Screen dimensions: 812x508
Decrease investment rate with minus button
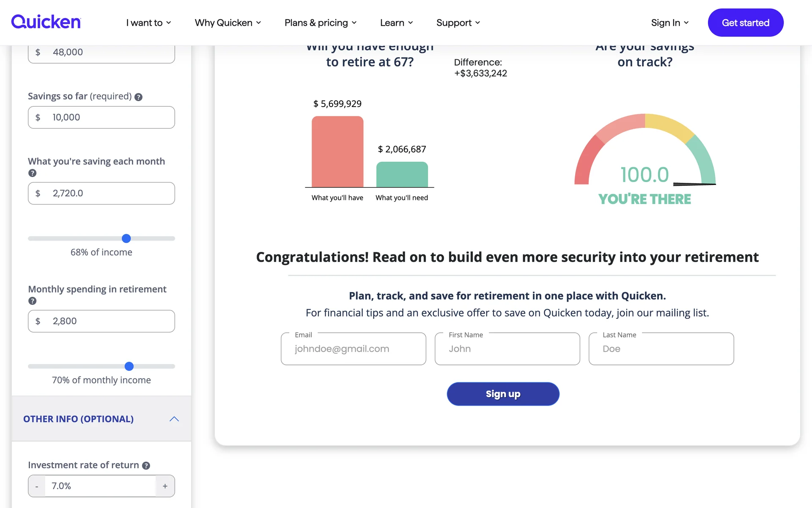37,486
